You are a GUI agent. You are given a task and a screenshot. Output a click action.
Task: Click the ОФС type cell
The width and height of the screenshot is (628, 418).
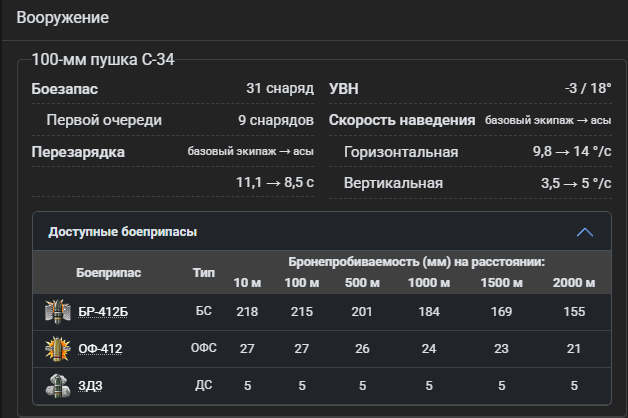click(204, 348)
